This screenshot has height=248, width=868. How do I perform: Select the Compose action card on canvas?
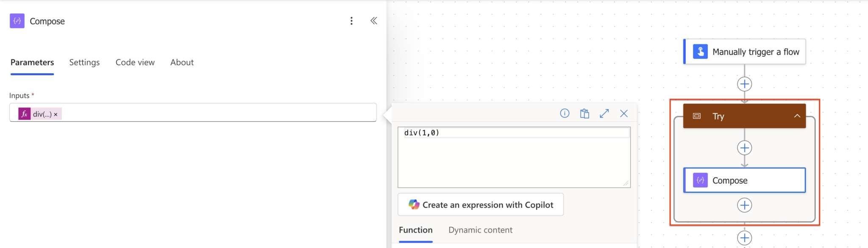click(x=745, y=180)
